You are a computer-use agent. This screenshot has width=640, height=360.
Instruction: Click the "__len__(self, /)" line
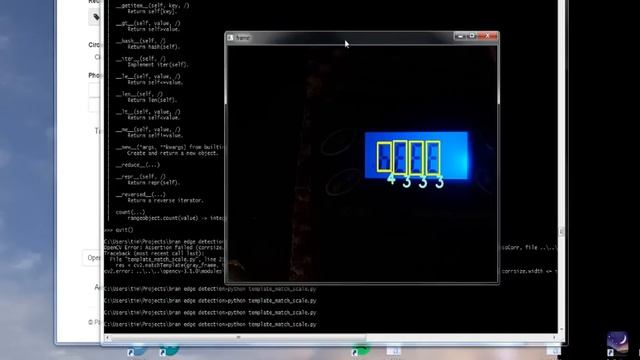139,94
